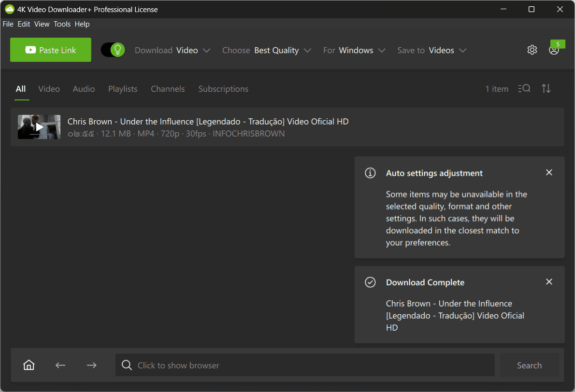The image size is (575, 392).
Task: Open the account profile icon
Action: coord(554,51)
